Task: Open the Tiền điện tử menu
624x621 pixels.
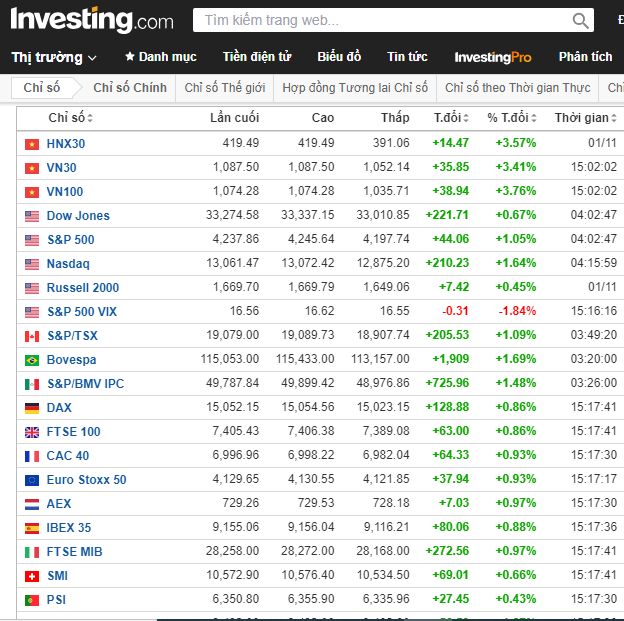Action: [257, 57]
